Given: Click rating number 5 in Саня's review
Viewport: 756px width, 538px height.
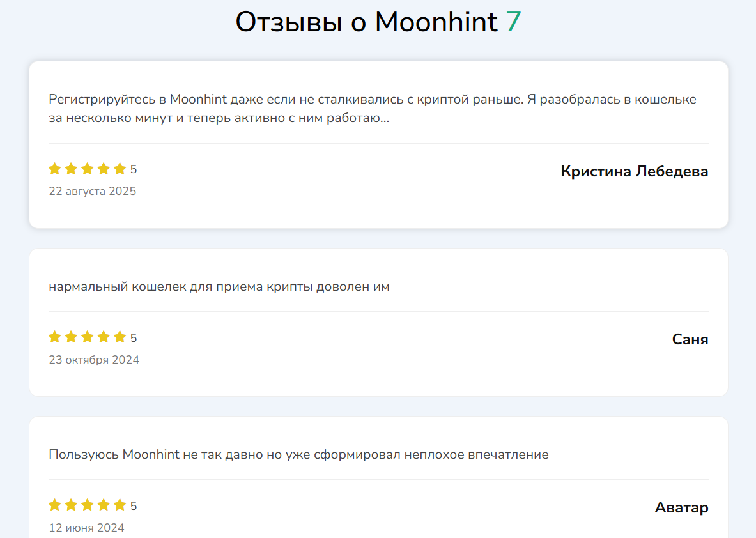Looking at the screenshot, I should [x=134, y=338].
